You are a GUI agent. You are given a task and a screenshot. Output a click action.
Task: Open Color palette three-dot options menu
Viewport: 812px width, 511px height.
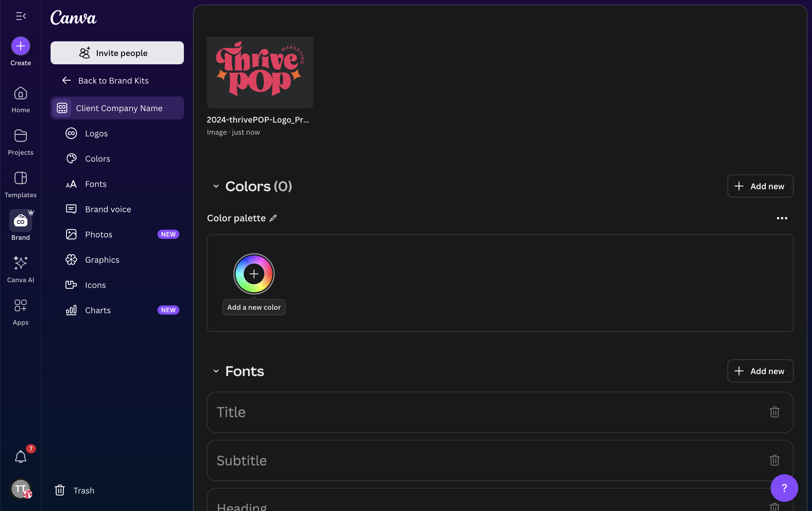pyautogui.click(x=782, y=218)
